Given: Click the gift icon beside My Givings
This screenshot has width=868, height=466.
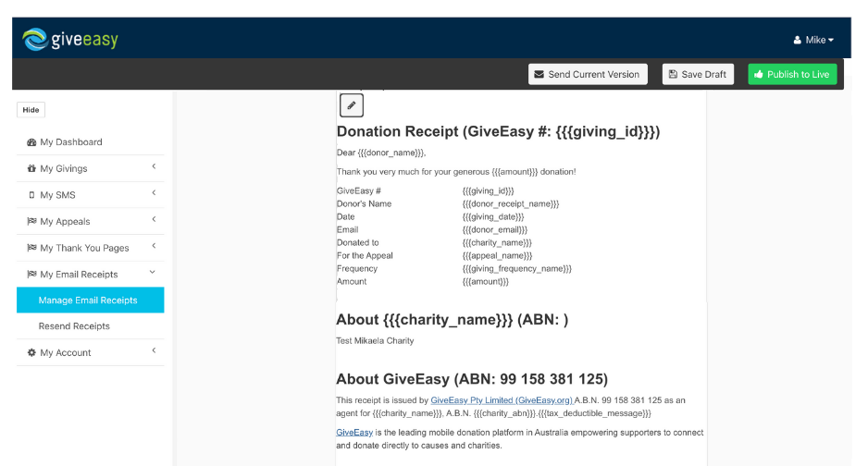Looking at the screenshot, I should (x=31, y=168).
